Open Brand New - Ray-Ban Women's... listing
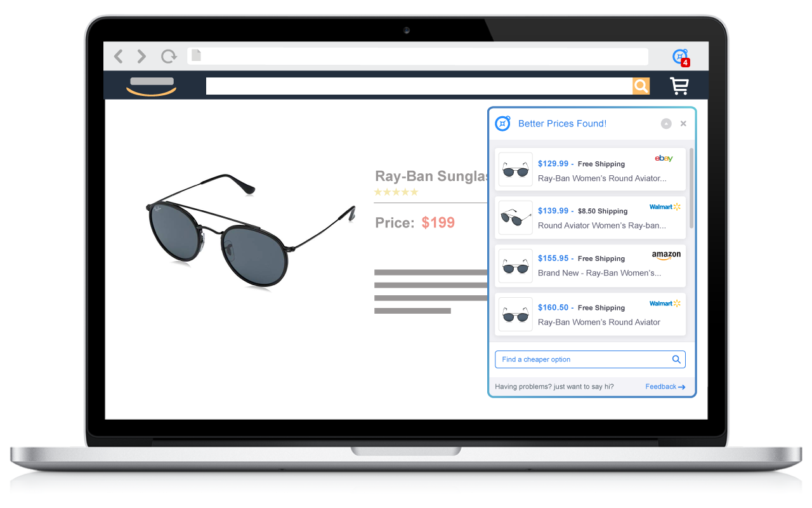The width and height of the screenshot is (812, 508). 599,273
